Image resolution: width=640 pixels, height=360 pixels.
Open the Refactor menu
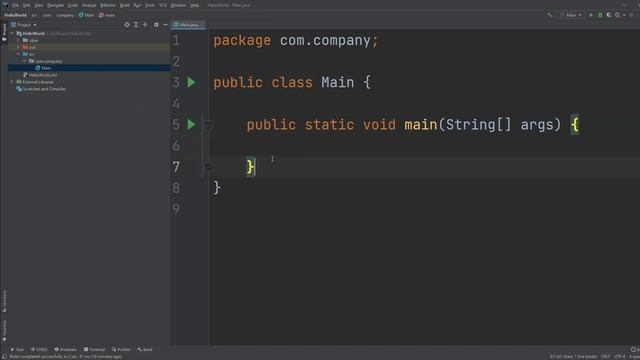(x=108, y=5)
